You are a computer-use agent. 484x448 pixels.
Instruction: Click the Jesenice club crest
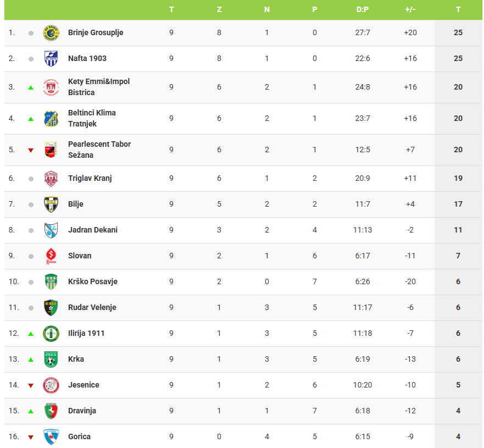pos(51,385)
